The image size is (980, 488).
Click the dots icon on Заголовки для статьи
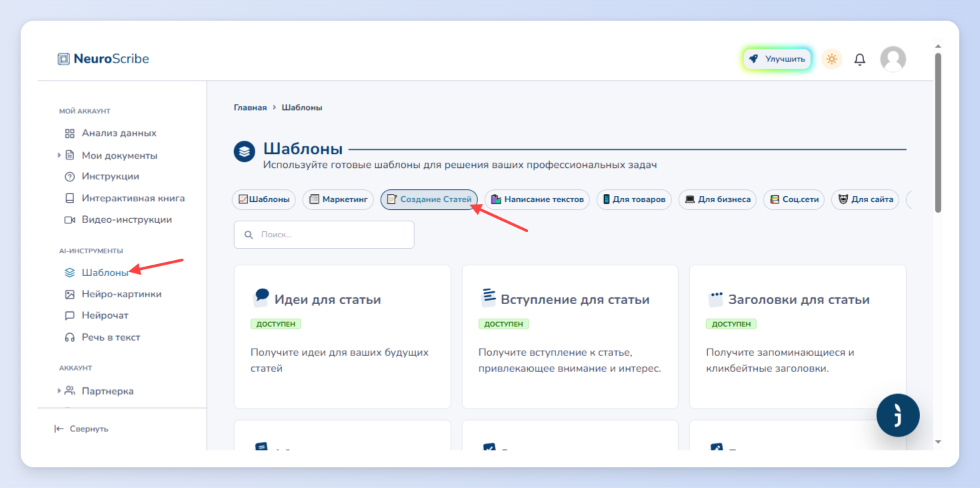click(x=716, y=298)
